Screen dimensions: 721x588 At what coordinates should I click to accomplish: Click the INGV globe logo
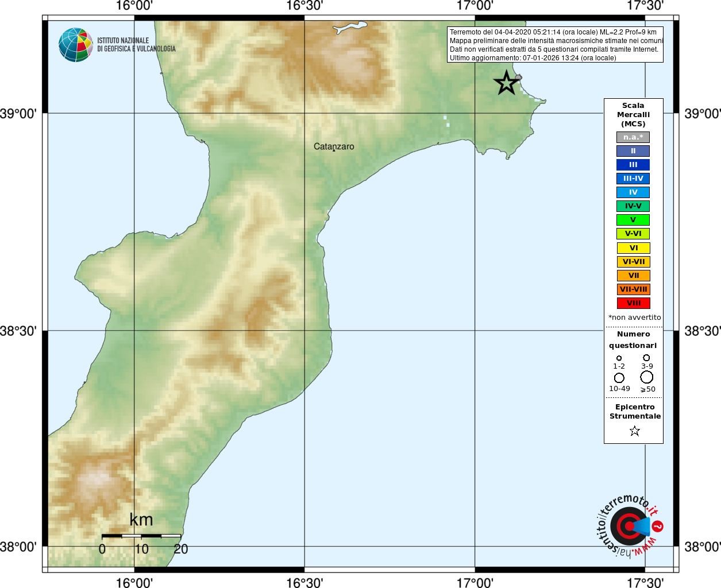click(x=75, y=45)
